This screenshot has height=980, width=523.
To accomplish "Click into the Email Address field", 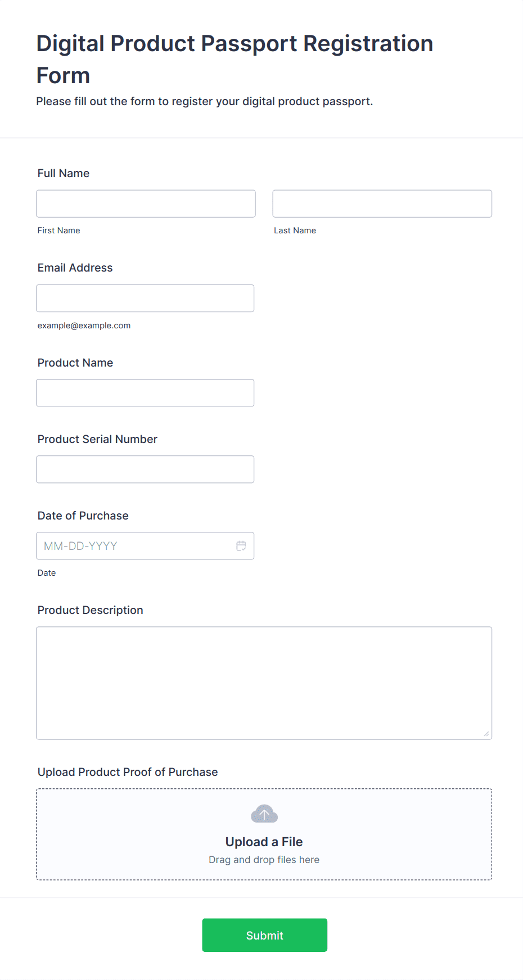I will (145, 298).
